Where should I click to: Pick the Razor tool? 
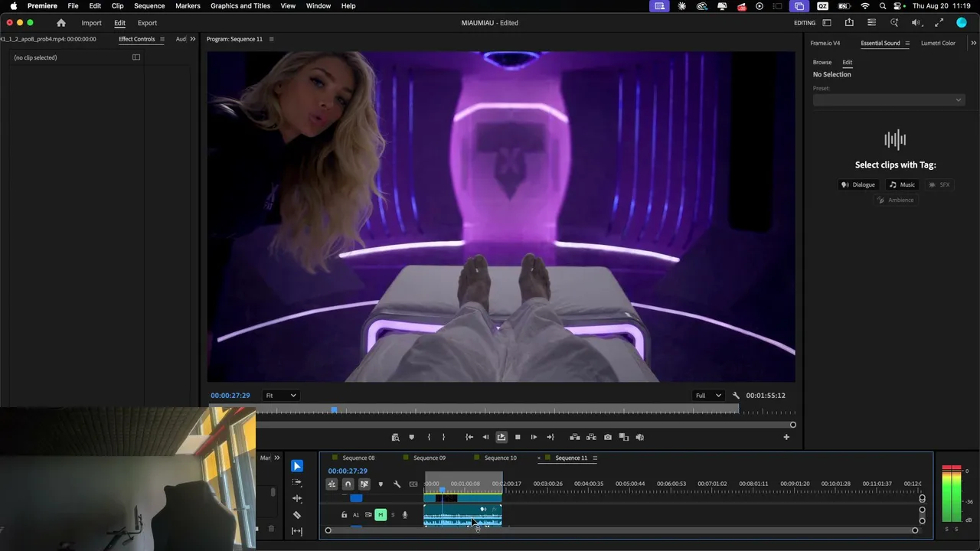tap(297, 515)
